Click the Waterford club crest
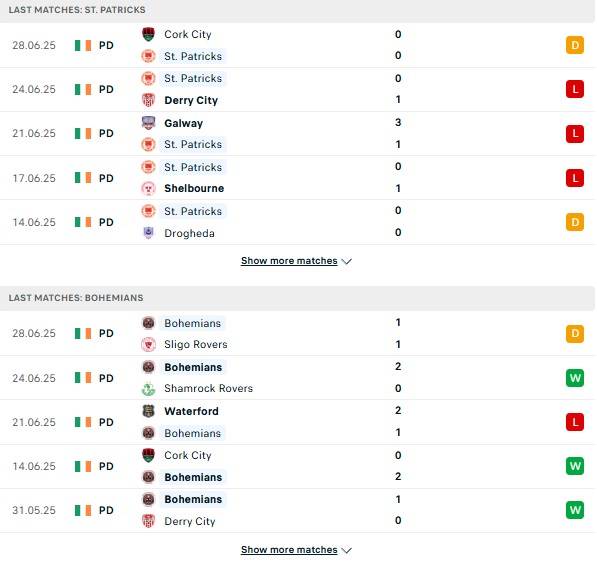The width and height of the screenshot is (597, 569). coord(148,411)
